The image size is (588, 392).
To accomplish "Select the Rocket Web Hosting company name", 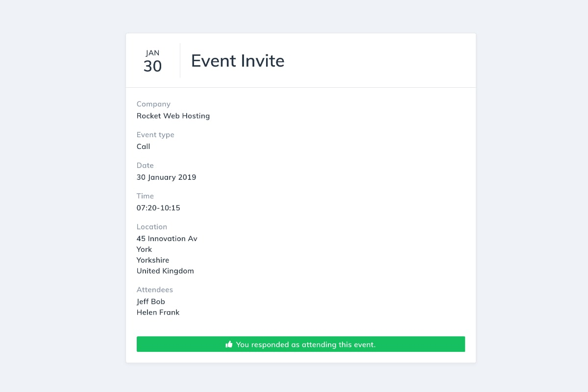I will pyautogui.click(x=173, y=116).
